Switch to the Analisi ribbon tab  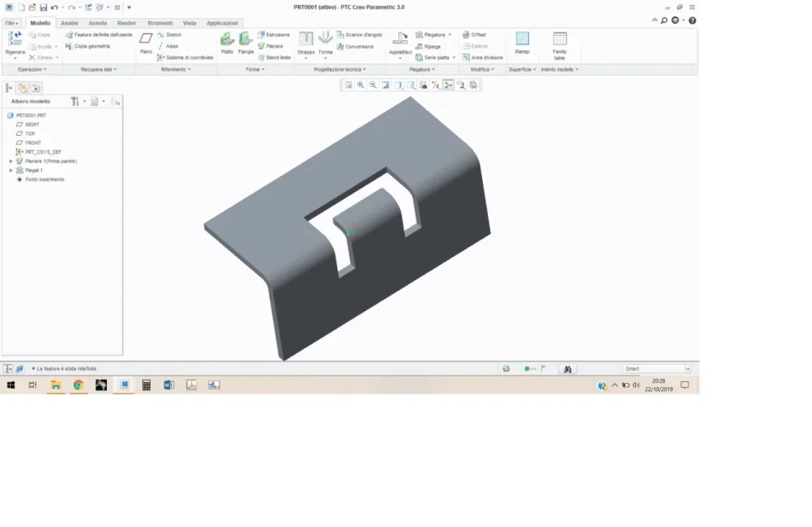(x=69, y=23)
